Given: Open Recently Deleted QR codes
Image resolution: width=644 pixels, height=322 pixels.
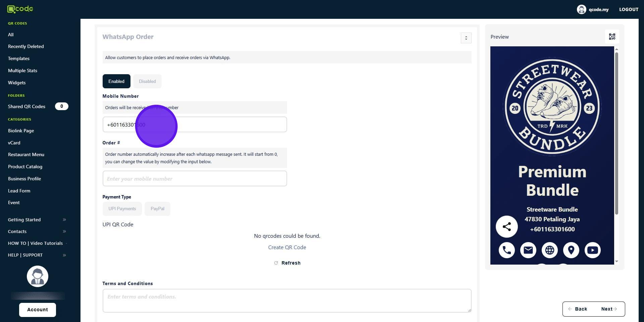Looking at the screenshot, I should tap(26, 46).
